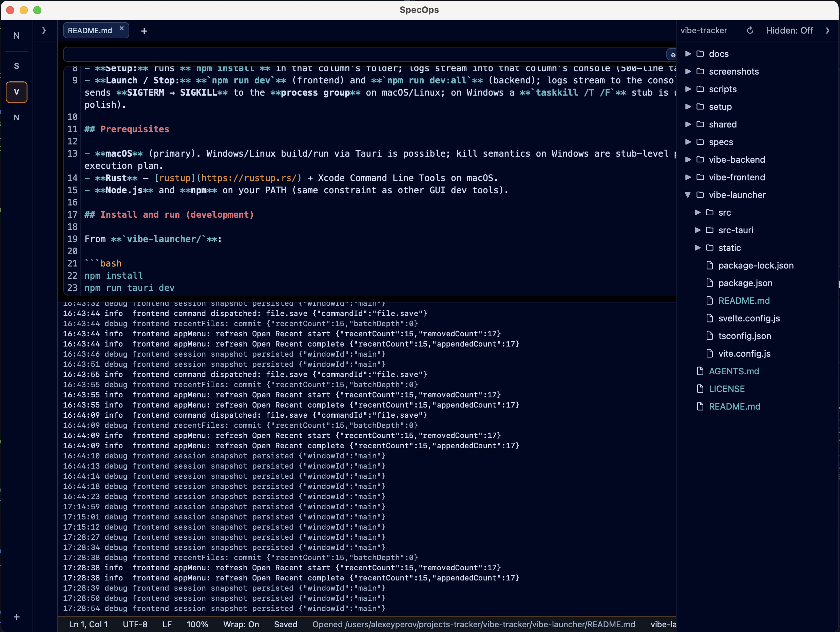Click the vibe-tracker project name header
The width and height of the screenshot is (840, 632).
pyautogui.click(x=704, y=31)
